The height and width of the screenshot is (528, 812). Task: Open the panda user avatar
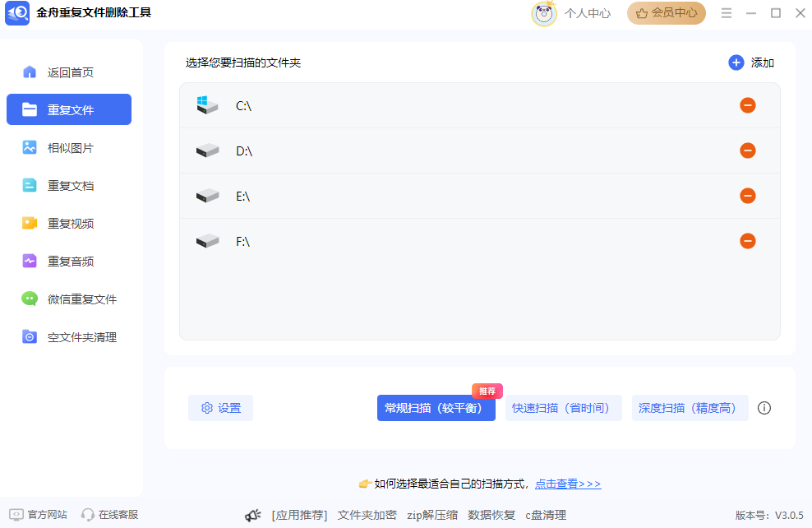[544, 13]
